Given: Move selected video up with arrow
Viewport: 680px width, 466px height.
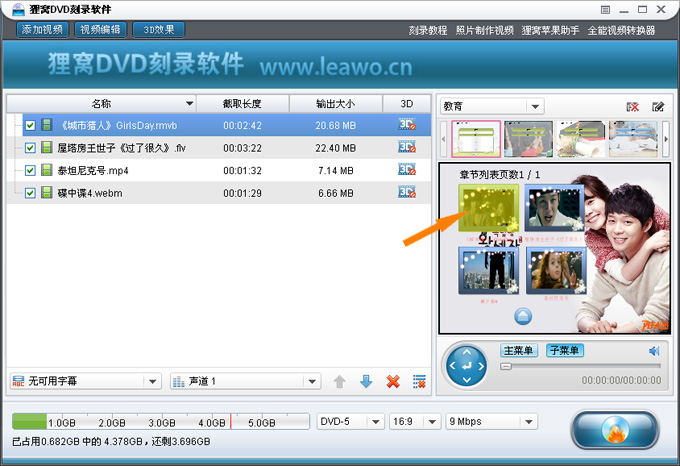Looking at the screenshot, I should [x=340, y=382].
